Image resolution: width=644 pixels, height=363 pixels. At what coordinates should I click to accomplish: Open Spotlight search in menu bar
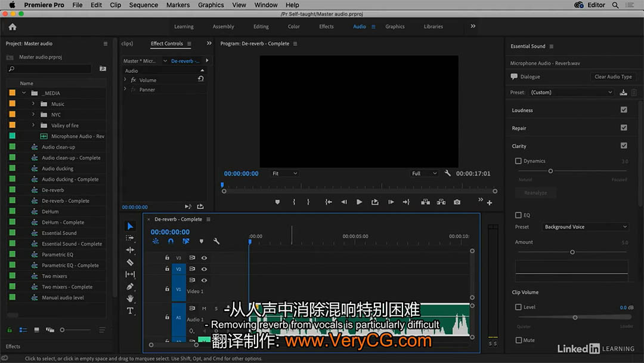tap(615, 5)
